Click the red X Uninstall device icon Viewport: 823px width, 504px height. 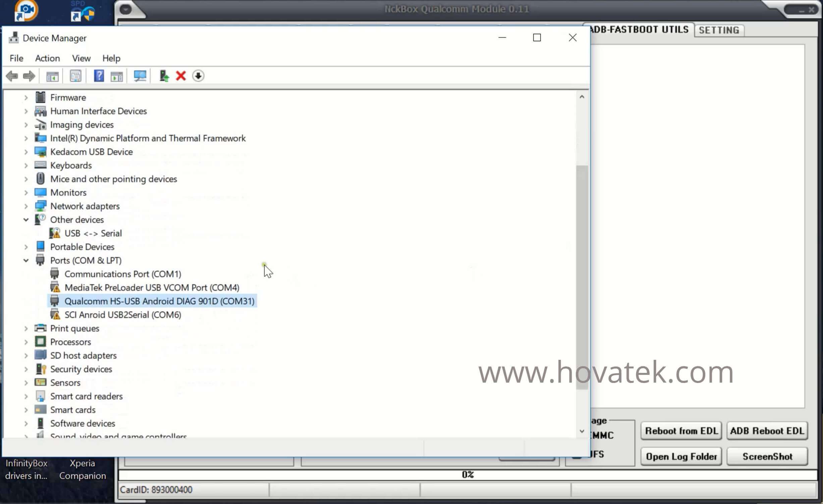pyautogui.click(x=181, y=76)
